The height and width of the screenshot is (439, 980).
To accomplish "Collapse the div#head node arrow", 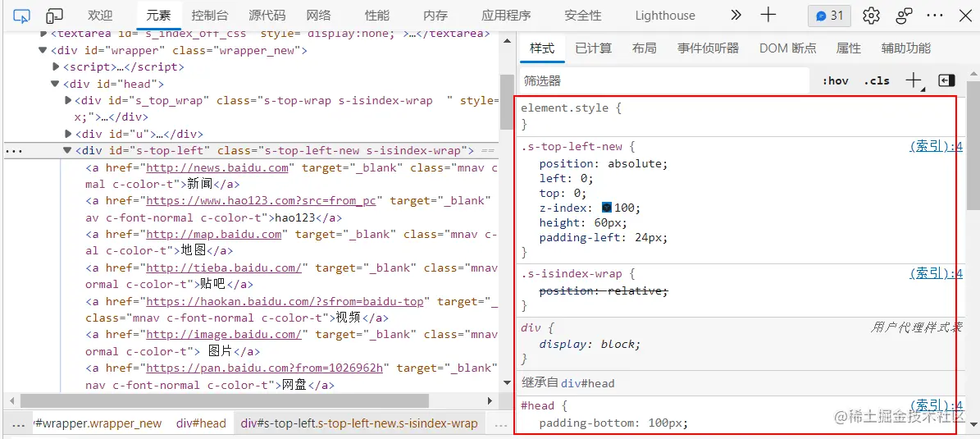I will point(55,84).
